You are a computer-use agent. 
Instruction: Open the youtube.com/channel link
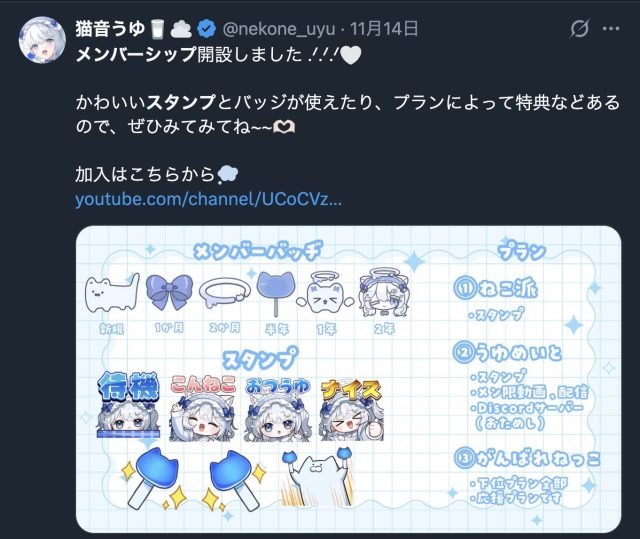tap(208, 199)
